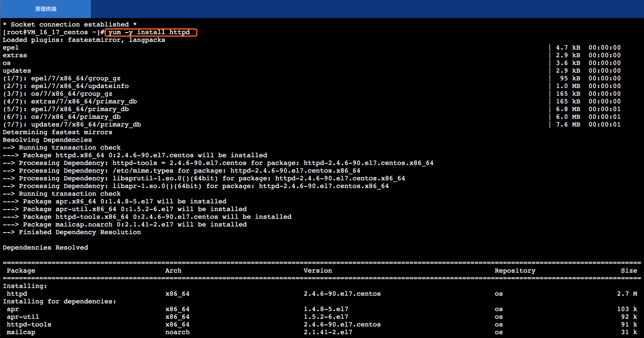The height and width of the screenshot is (338, 644).
Task: Click the '(4/7): extras/7/x86_64/primary_db' line
Action: pyautogui.click(x=70, y=102)
